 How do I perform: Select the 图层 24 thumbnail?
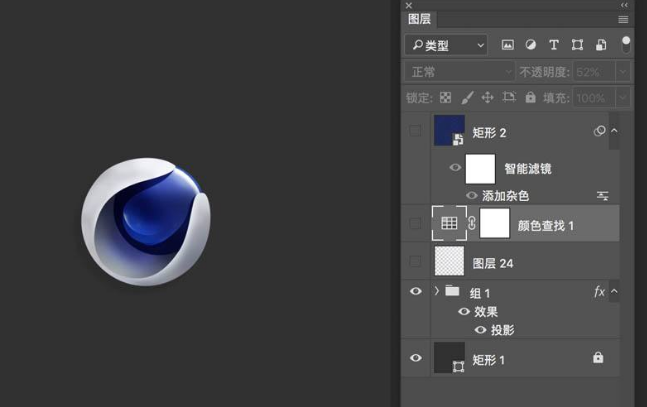pos(449,261)
